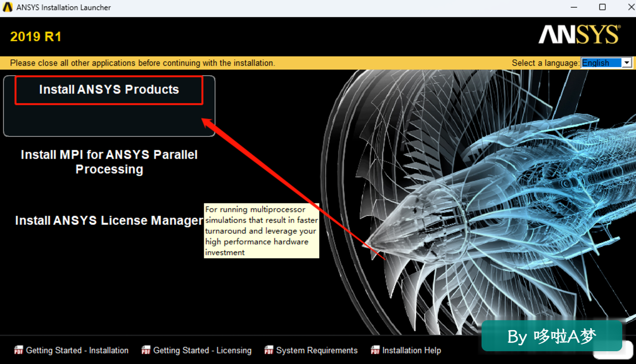The image size is (636, 364).
Task: Click the "Please close all other applications" notice
Action: [x=143, y=63]
